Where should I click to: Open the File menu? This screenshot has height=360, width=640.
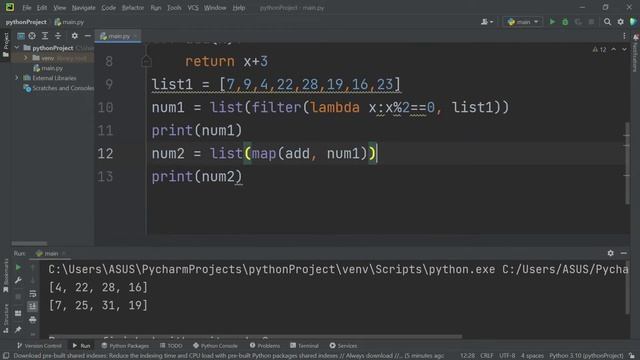pyautogui.click(x=27, y=8)
